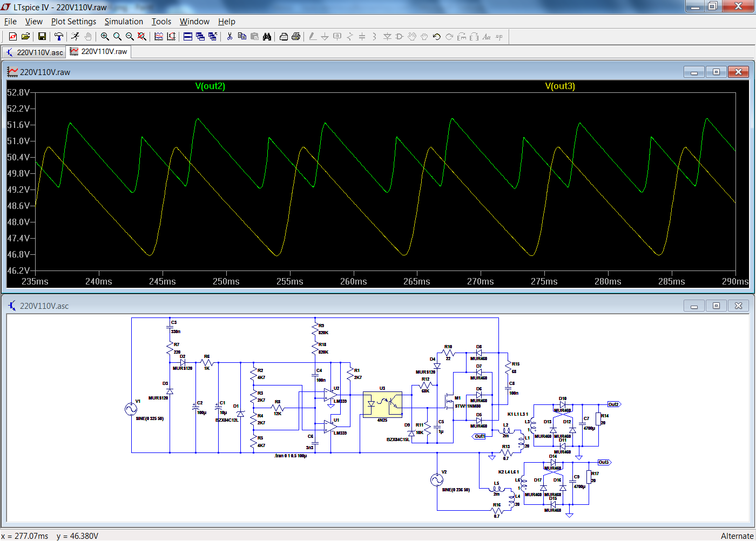This screenshot has width=756, height=541.
Task: Select the Pan magnifier icon
Action: 117,37
